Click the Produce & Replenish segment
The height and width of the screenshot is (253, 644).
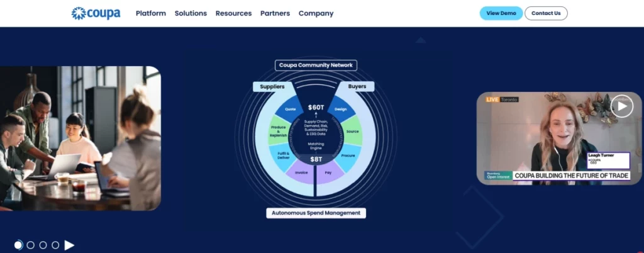278,132
